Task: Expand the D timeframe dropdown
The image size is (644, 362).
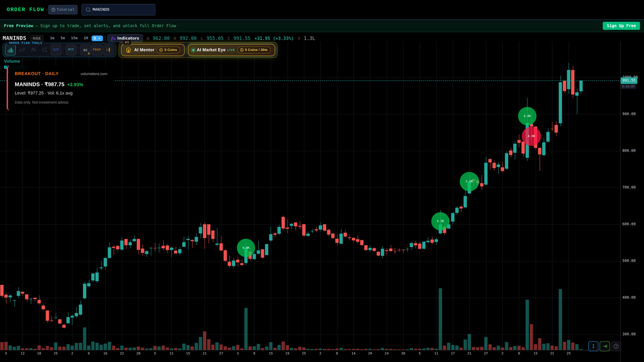Action: tap(97, 38)
